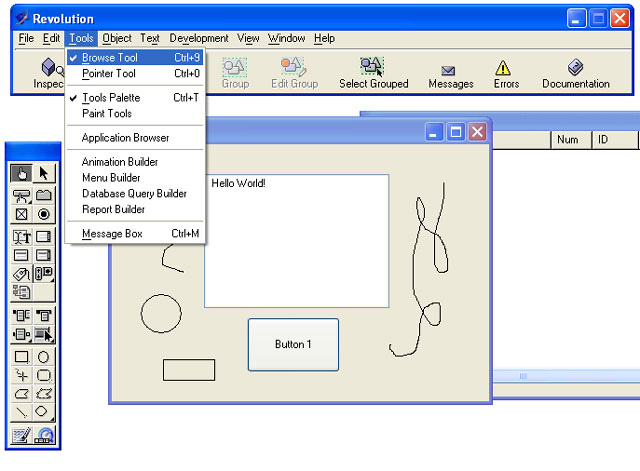Open the Text menu

pyautogui.click(x=150, y=38)
